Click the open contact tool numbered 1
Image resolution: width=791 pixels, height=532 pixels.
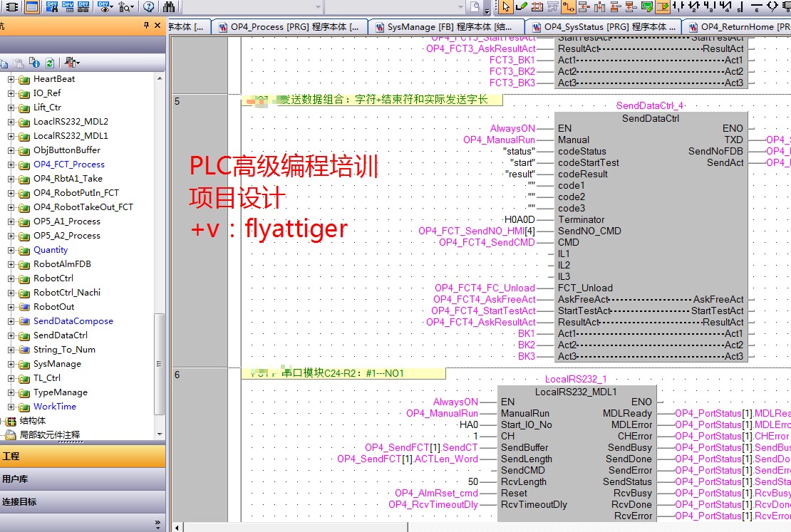tap(678, 6)
